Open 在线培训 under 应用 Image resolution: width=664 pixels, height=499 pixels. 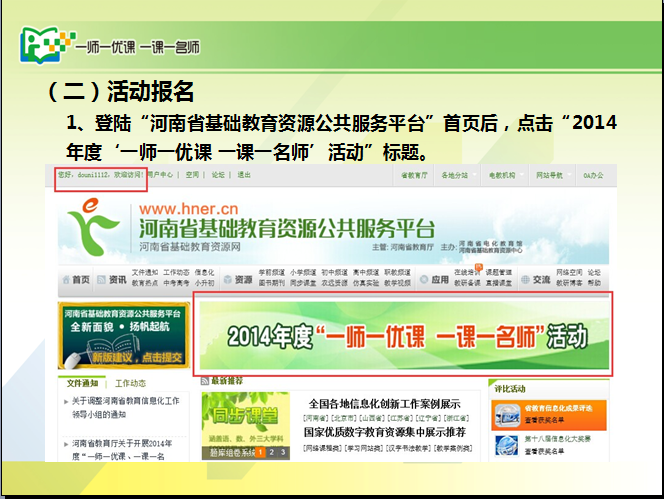[467, 272]
